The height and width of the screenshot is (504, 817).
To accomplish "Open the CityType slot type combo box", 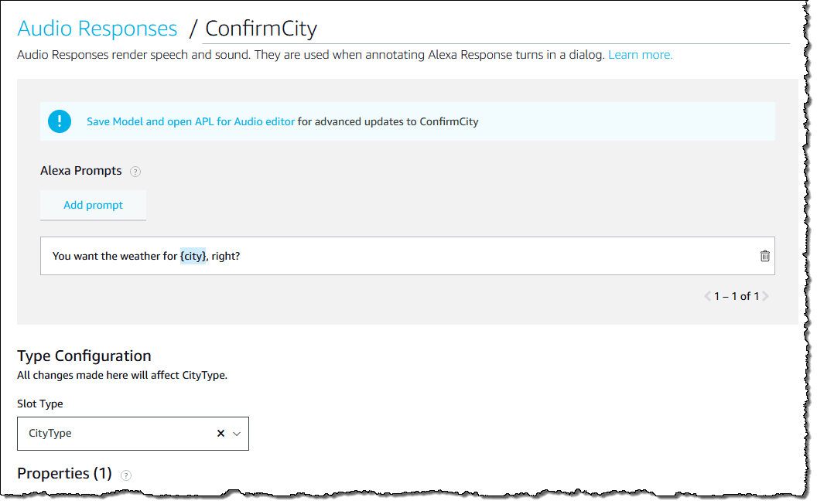I will [x=133, y=433].
